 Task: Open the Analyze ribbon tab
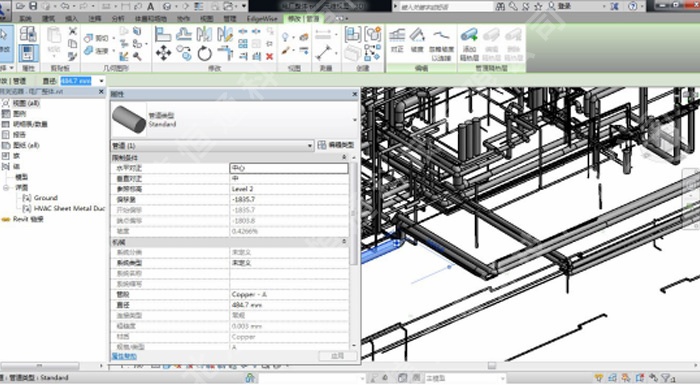coord(118,19)
